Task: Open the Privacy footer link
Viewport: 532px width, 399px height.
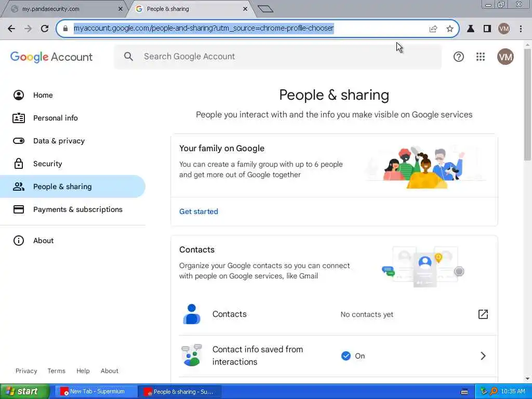Action: [x=26, y=371]
